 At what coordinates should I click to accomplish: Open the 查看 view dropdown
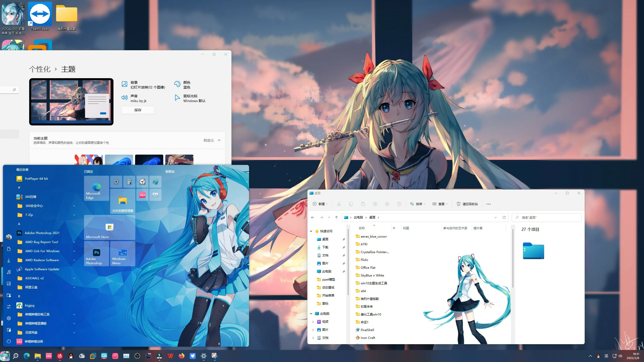coord(440,204)
